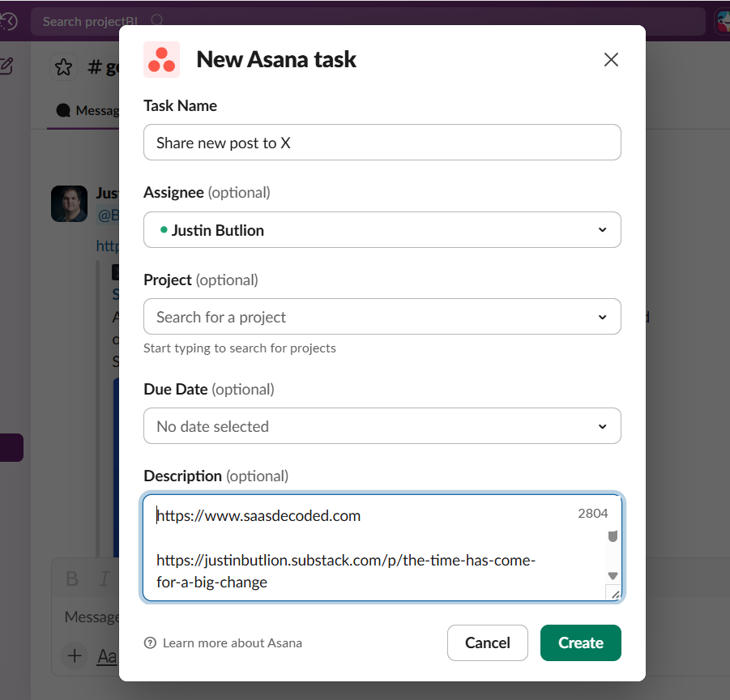Click the help question mark icon
The height and width of the screenshot is (700, 730).
(150, 642)
